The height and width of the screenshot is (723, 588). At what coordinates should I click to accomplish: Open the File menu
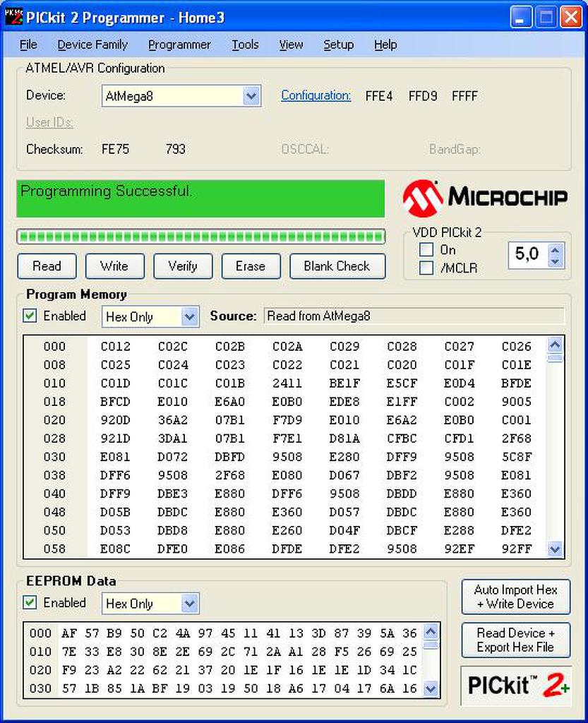tap(28, 44)
